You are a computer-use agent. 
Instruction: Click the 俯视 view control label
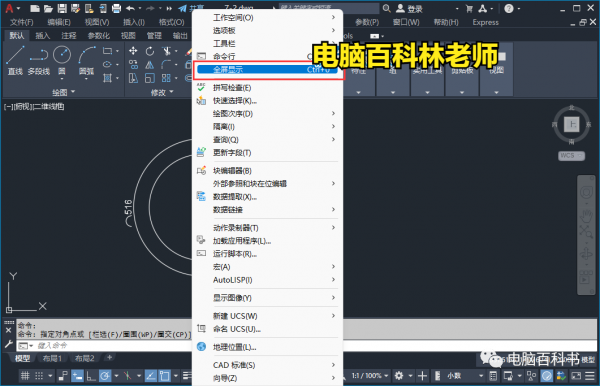pyautogui.click(x=23, y=107)
